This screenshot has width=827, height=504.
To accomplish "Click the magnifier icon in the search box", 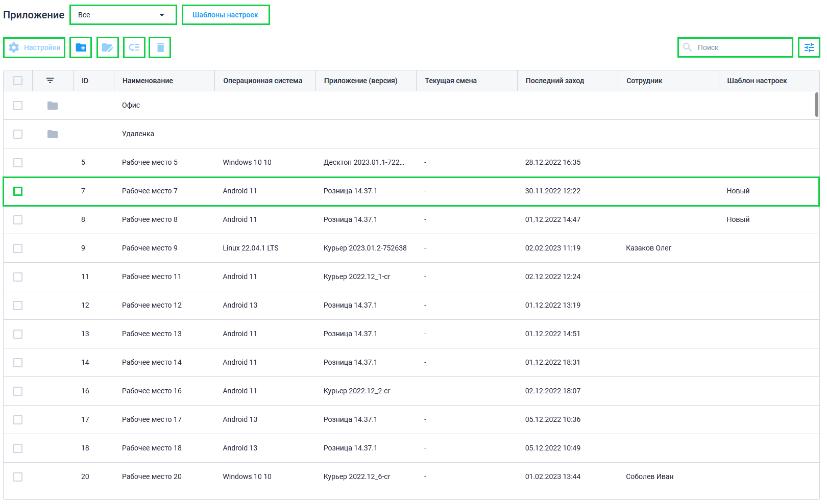I will tap(688, 47).
